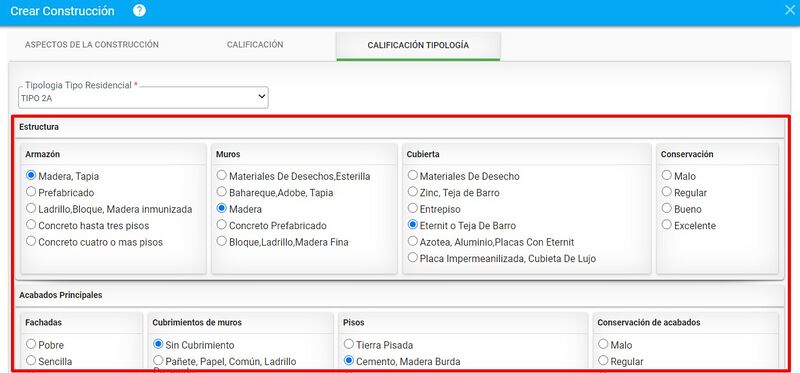Select Concreto hasta tres pisos
This screenshot has width=800, height=373.
coord(31,225)
